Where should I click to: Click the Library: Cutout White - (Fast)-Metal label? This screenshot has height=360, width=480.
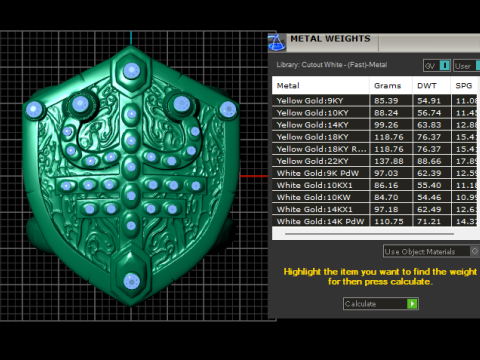[332, 65]
